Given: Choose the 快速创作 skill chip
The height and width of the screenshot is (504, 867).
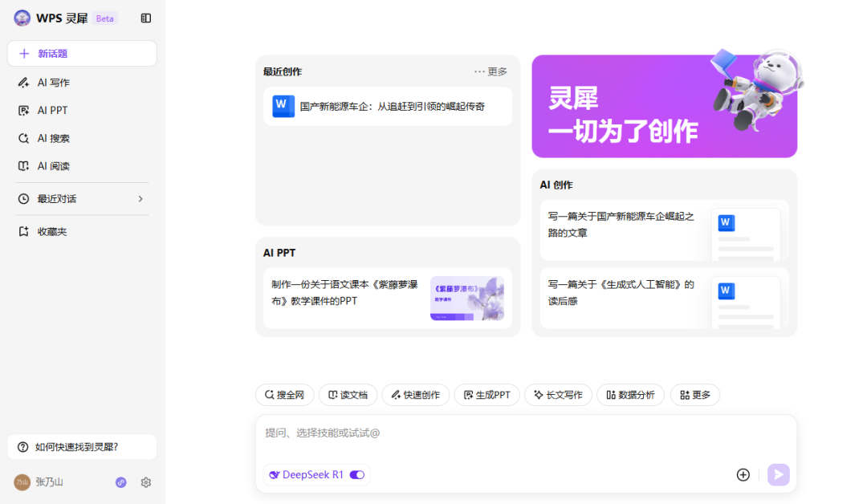Looking at the screenshot, I should (x=415, y=395).
